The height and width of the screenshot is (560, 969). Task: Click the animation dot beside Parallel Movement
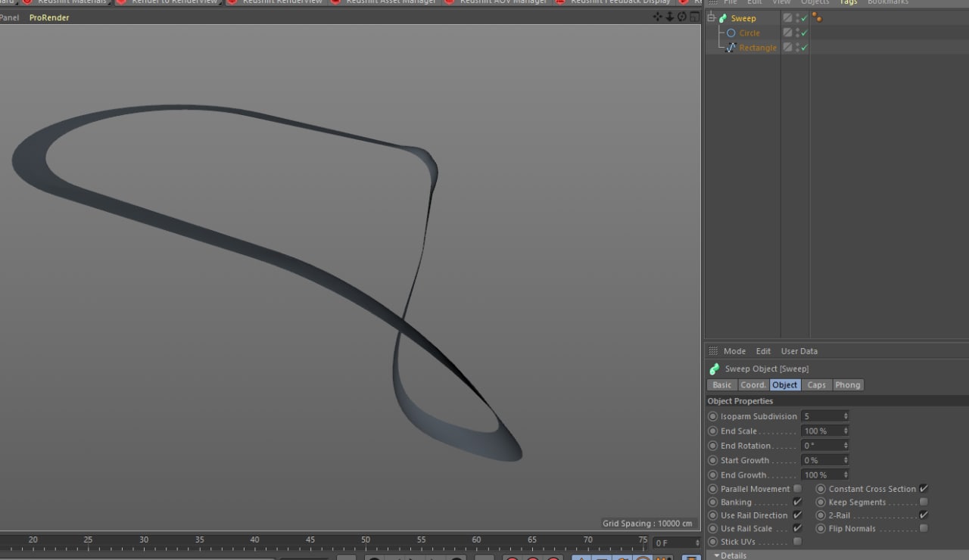click(x=712, y=489)
